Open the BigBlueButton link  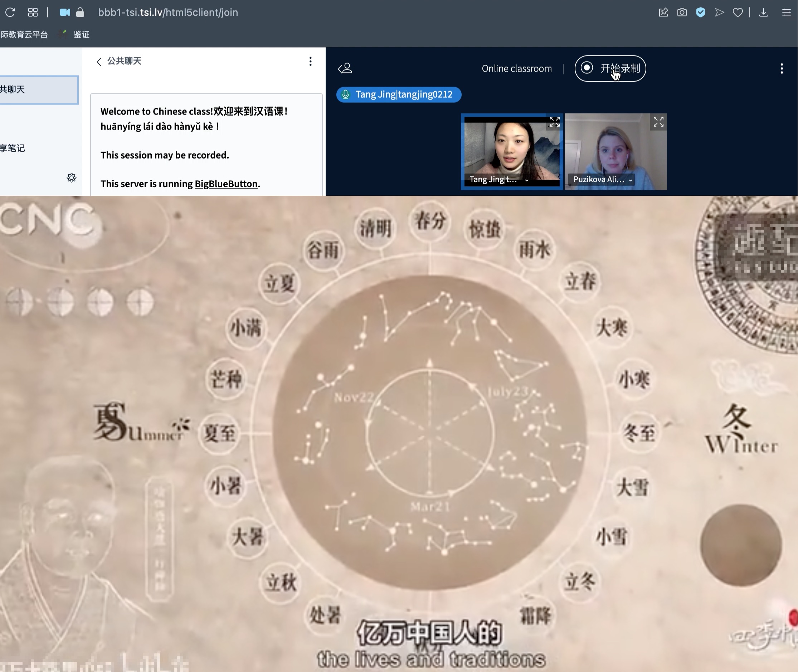coord(226,184)
